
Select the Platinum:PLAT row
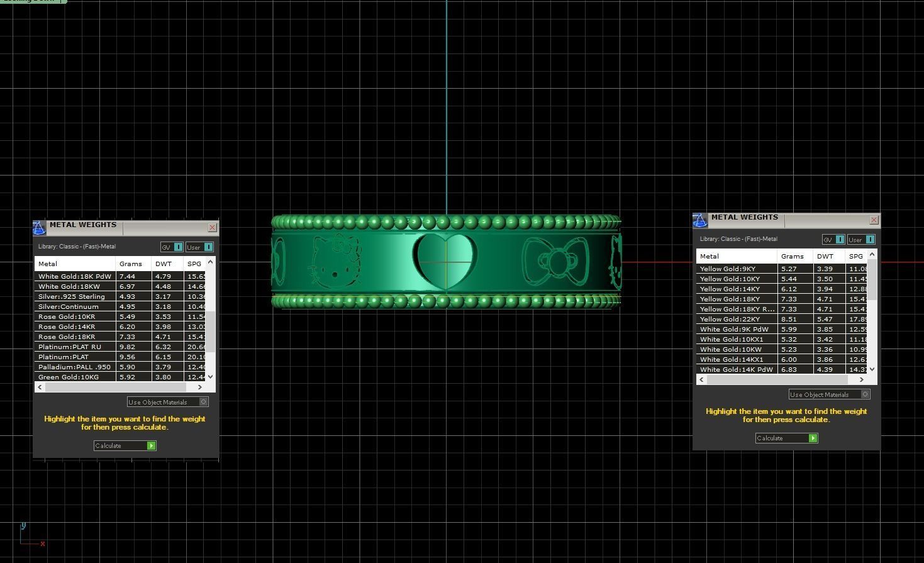120,357
